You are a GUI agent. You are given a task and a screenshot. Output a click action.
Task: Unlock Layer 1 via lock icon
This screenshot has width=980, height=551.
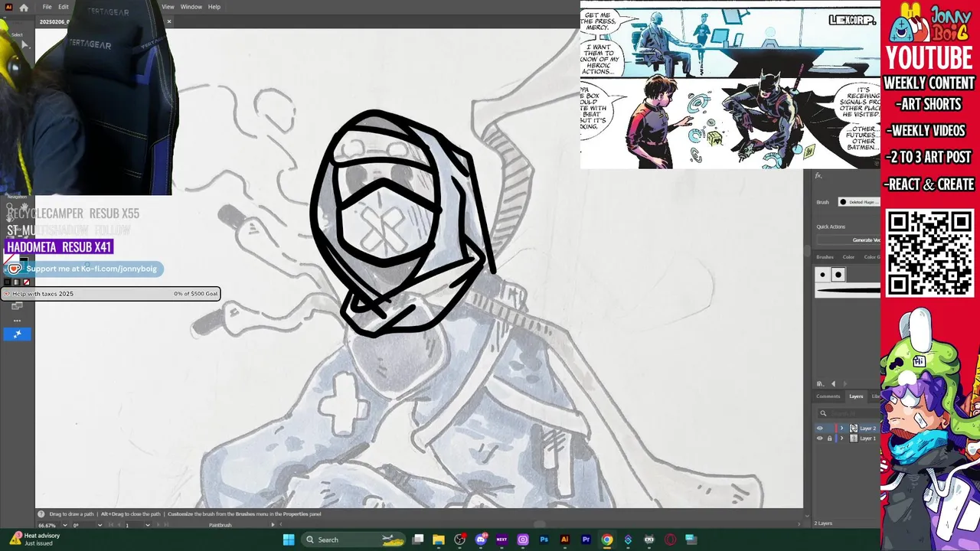(x=829, y=439)
